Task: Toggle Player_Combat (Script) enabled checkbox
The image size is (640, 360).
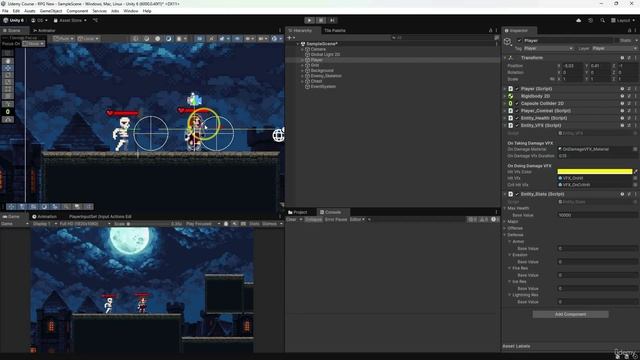Action: coord(517,111)
